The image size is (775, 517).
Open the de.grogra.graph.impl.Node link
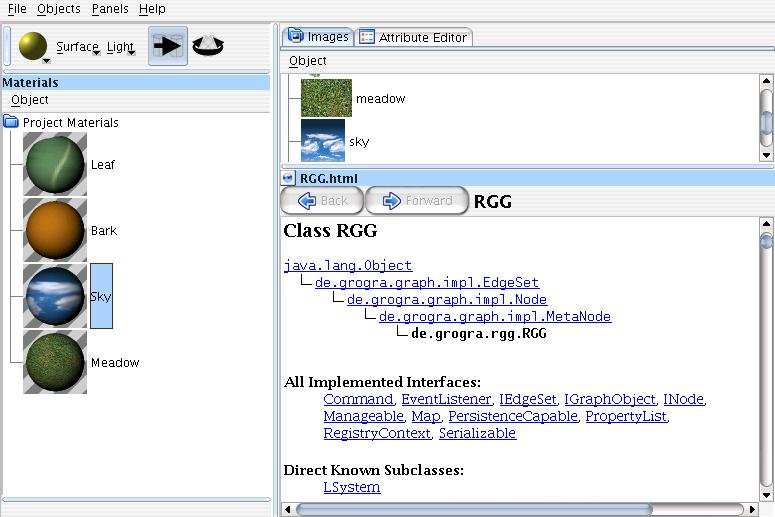(447, 300)
